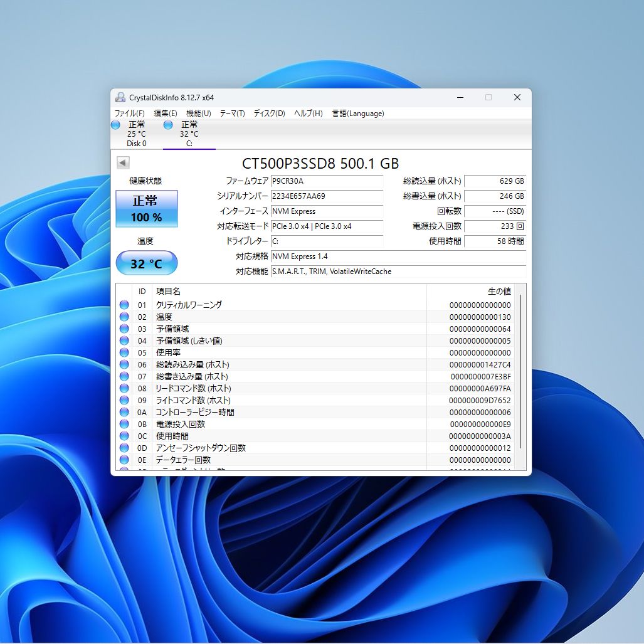The height and width of the screenshot is (644, 644).
Task: Click the SMART list vertical scrollbar
Action: (520, 372)
